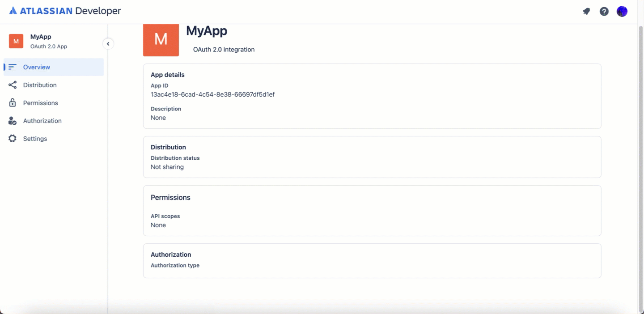Click the Authorization person icon
Viewport: 644px width, 314px height.
[13, 121]
